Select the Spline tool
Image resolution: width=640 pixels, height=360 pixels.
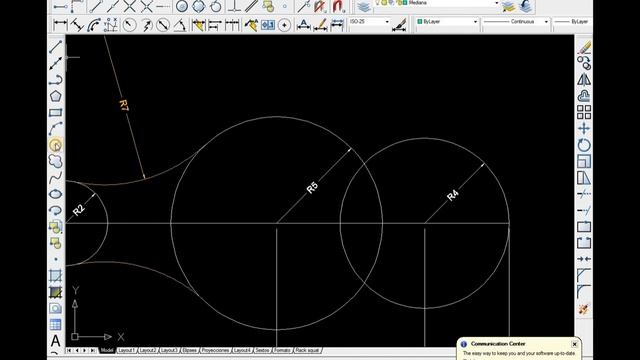[56, 178]
